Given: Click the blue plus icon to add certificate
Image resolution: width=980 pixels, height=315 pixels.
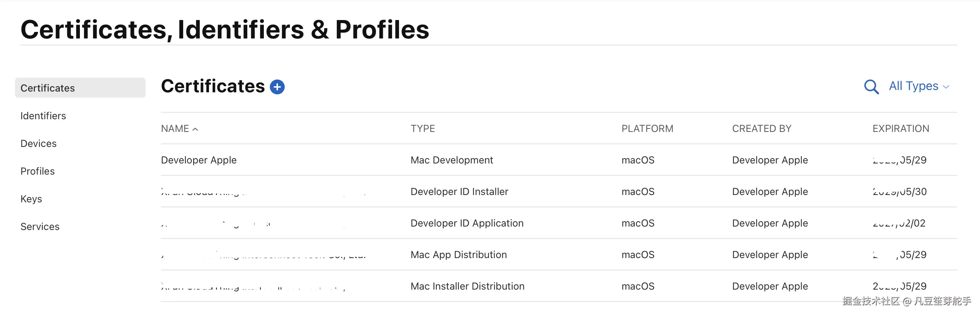Looking at the screenshot, I should (277, 87).
